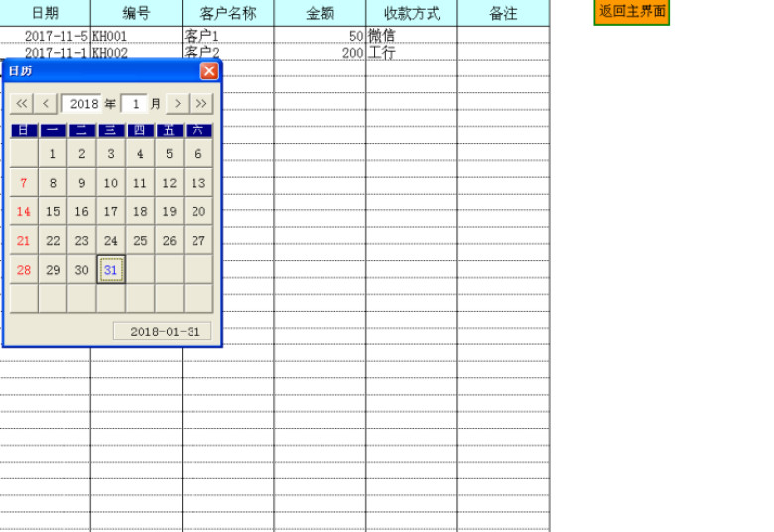This screenshot has width=774, height=532.
Task: Select day 30 in the calendar
Action: click(x=81, y=270)
